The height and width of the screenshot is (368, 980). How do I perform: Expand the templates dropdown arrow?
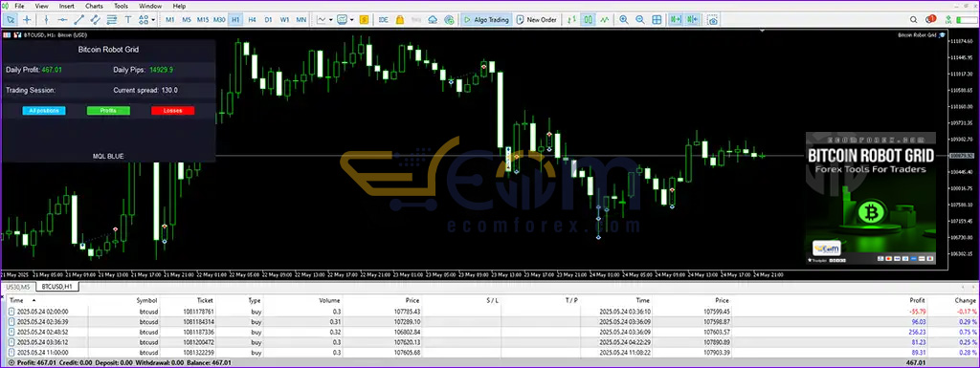coord(352,20)
